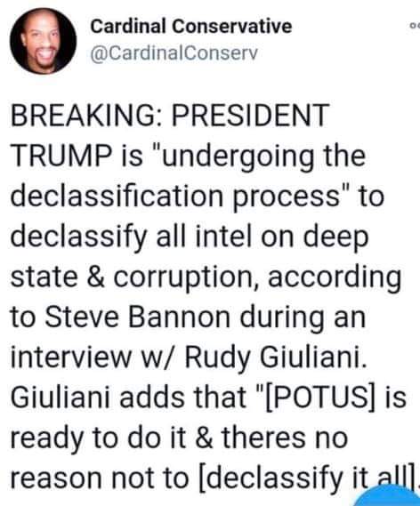Select the phrase "declassification process"

(175, 197)
